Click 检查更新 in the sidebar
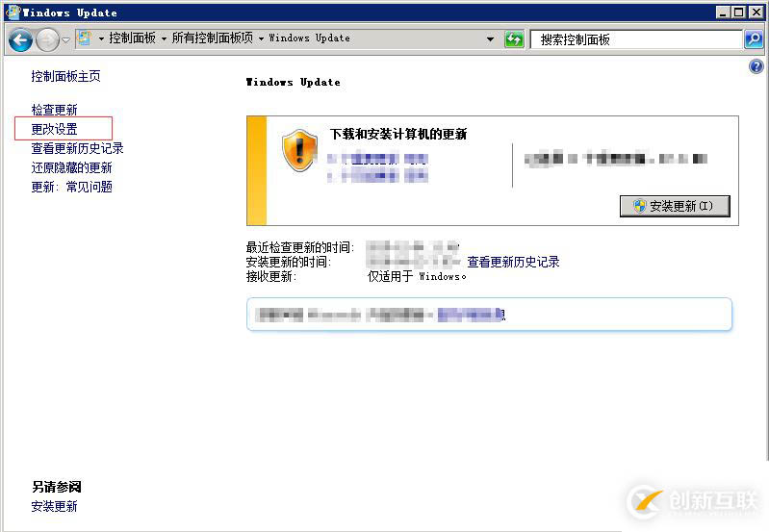The width and height of the screenshot is (769, 532). 55,110
